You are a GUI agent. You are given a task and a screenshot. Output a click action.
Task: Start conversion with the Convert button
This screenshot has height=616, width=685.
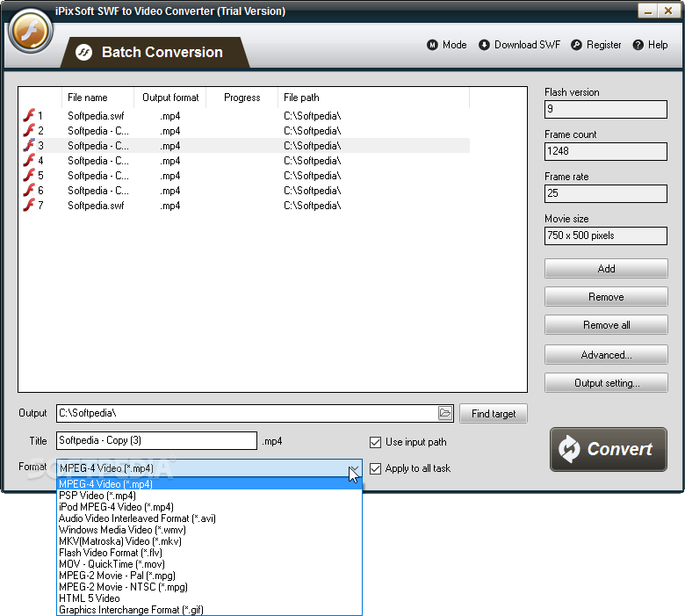coord(608,449)
